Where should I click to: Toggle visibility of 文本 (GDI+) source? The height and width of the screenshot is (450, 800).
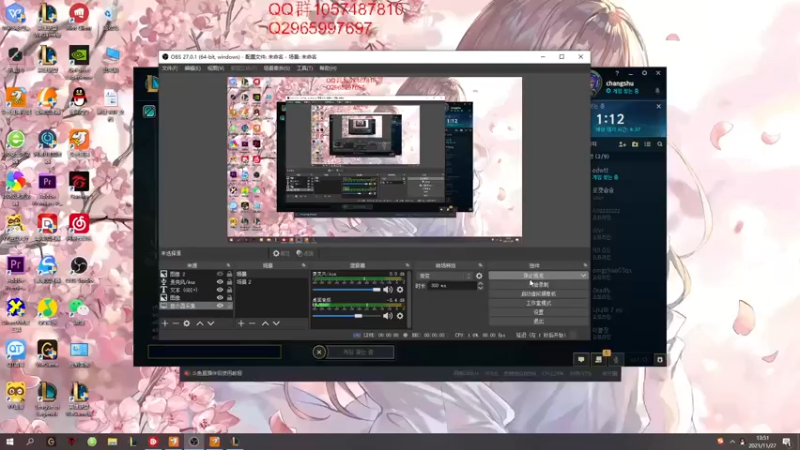[220, 290]
